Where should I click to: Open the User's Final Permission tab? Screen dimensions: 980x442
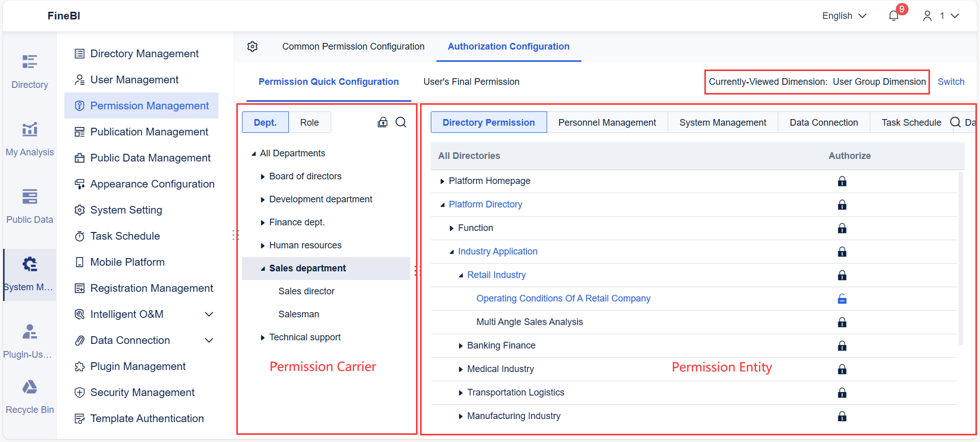click(x=471, y=82)
